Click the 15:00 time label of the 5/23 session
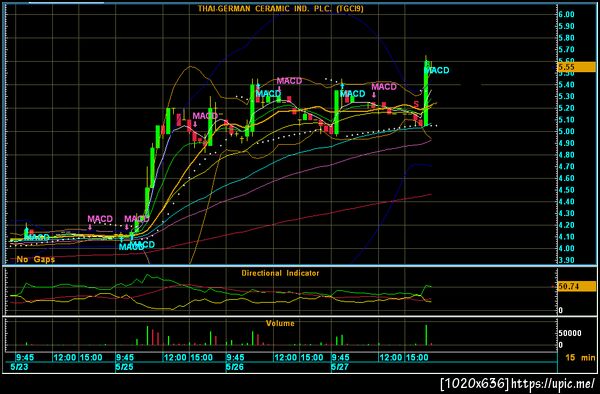The width and height of the screenshot is (600, 394). coord(91,358)
